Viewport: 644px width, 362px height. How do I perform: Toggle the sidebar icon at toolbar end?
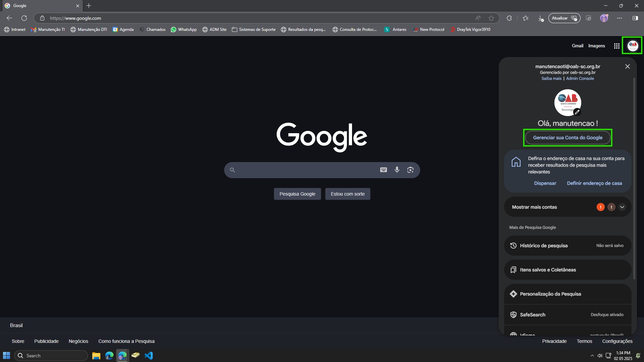(635, 18)
